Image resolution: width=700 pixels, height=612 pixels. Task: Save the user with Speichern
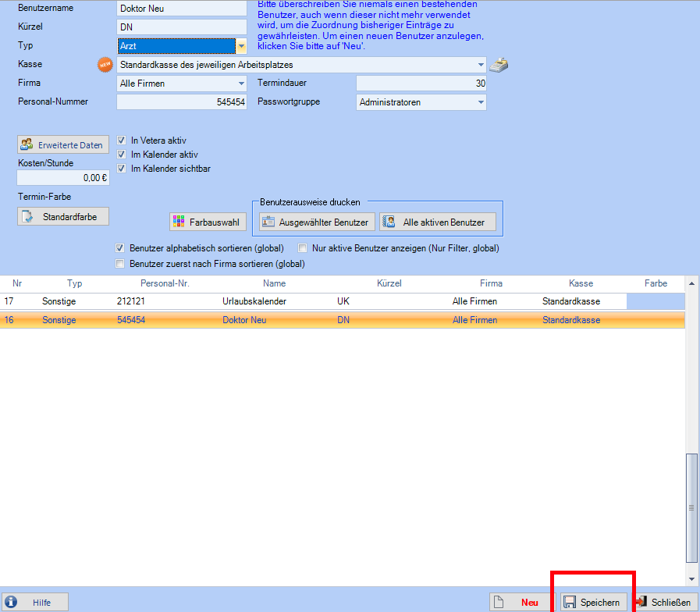pos(593,602)
